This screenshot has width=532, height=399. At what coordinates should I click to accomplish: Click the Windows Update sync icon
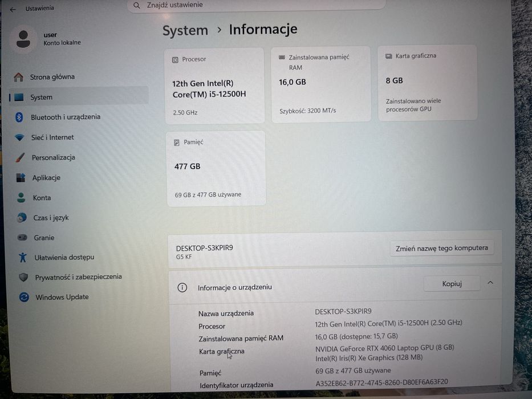pyautogui.click(x=24, y=297)
